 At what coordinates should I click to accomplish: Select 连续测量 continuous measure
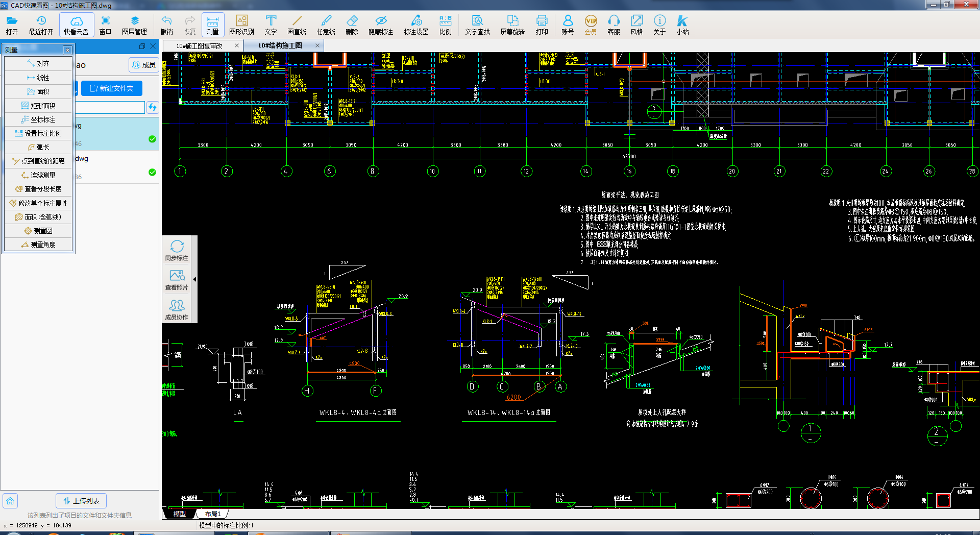tap(38, 175)
